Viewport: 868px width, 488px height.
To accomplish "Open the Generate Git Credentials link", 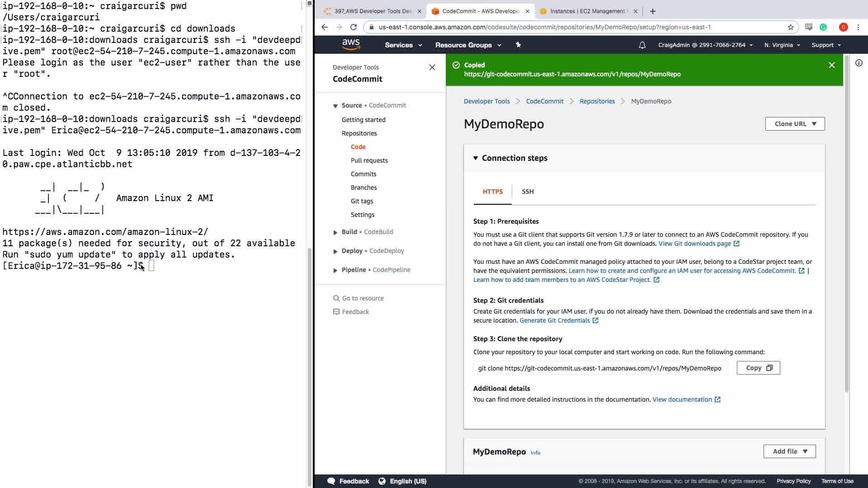I will pyautogui.click(x=555, y=320).
